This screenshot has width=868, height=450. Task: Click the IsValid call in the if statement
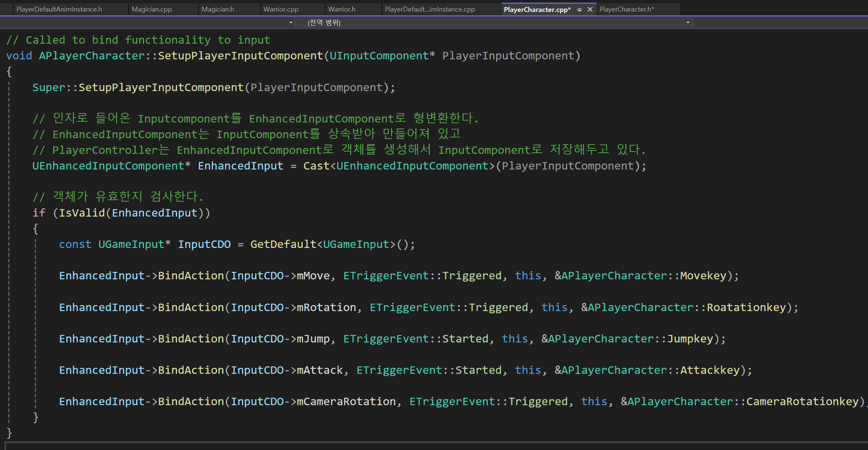tap(81, 213)
